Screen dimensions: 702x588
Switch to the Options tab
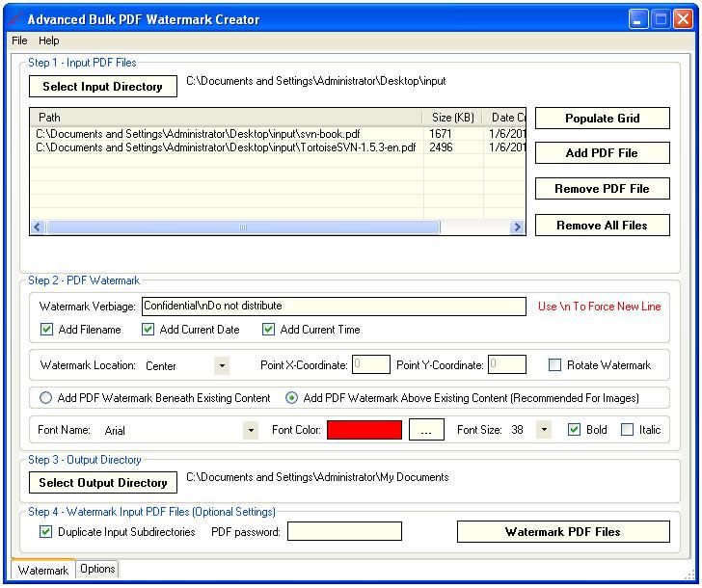pos(97,569)
